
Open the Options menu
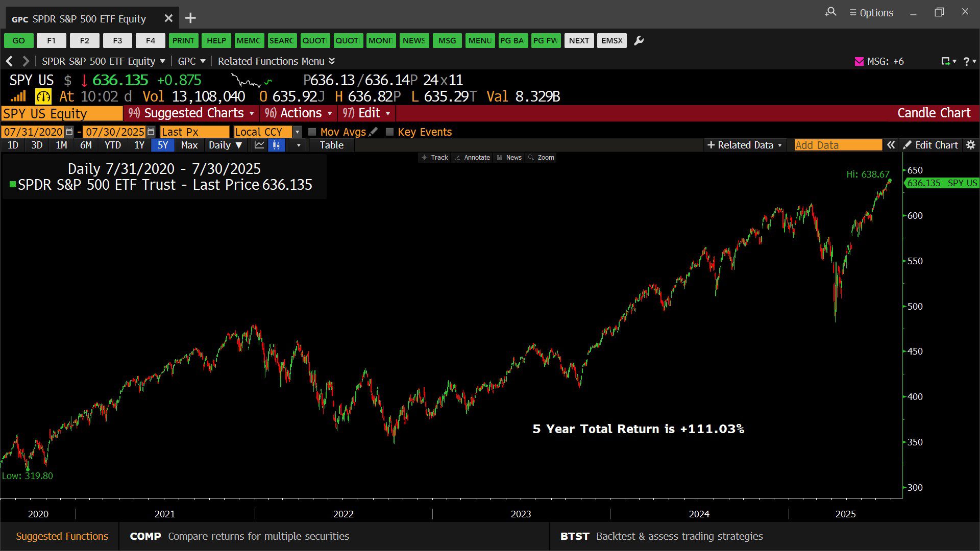tap(871, 13)
